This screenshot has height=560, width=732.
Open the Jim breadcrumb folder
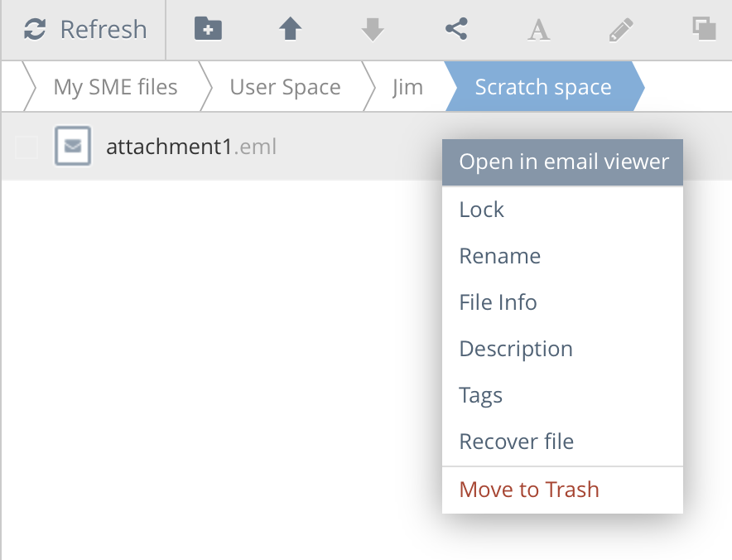[x=407, y=87]
